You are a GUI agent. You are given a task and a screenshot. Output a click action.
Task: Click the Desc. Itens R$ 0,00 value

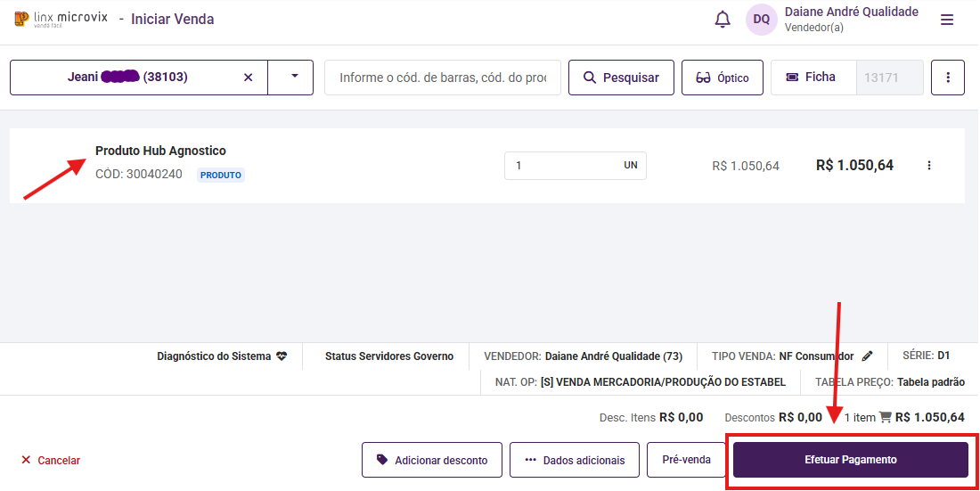coord(682,417)
